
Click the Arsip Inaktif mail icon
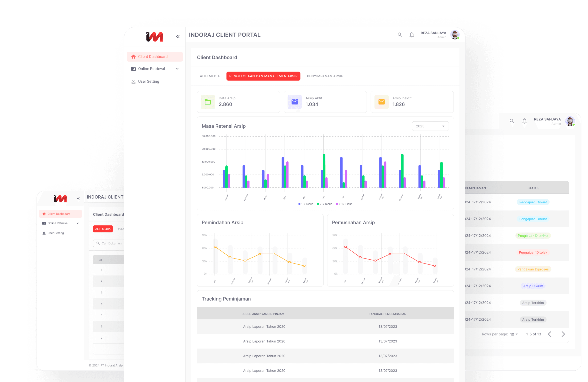click(x=381, y=102)
